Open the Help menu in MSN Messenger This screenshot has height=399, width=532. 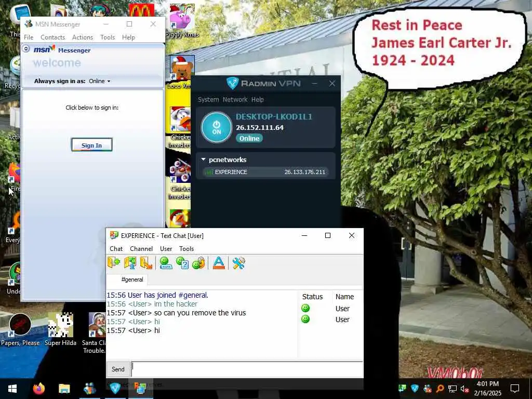(128, 37)
